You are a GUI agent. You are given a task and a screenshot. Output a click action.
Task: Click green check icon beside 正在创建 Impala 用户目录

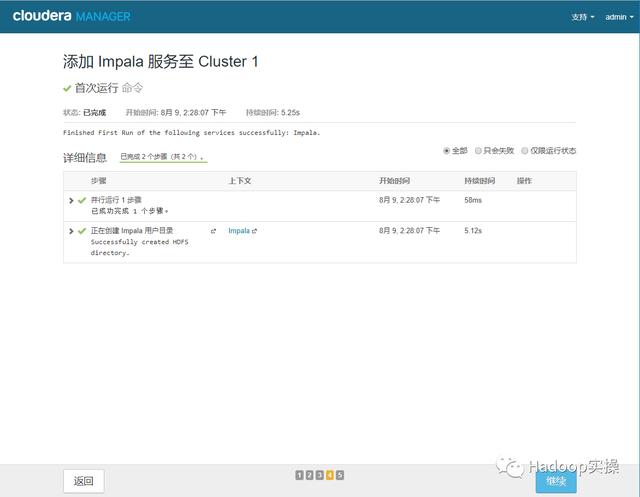click(x=82, y=231)
